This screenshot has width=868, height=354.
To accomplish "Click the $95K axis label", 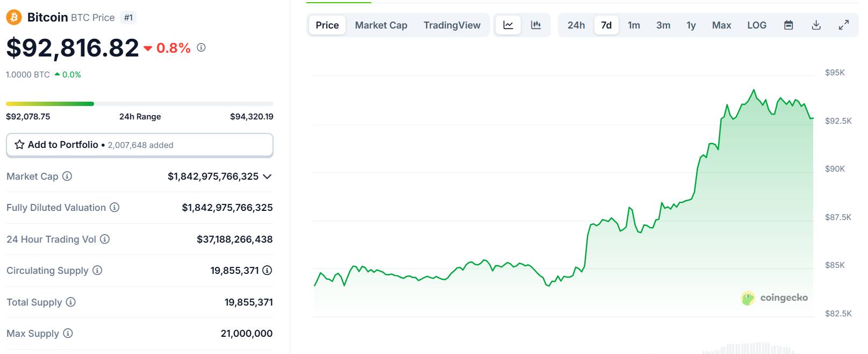I will pyautogui.click(x=835, y=73).
